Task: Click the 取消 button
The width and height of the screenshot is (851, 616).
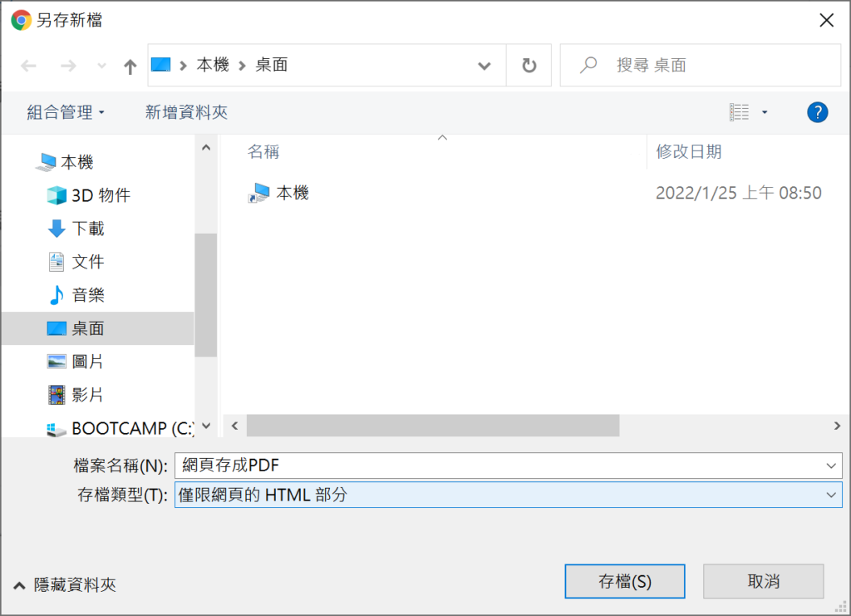Action: coord(763,581)
